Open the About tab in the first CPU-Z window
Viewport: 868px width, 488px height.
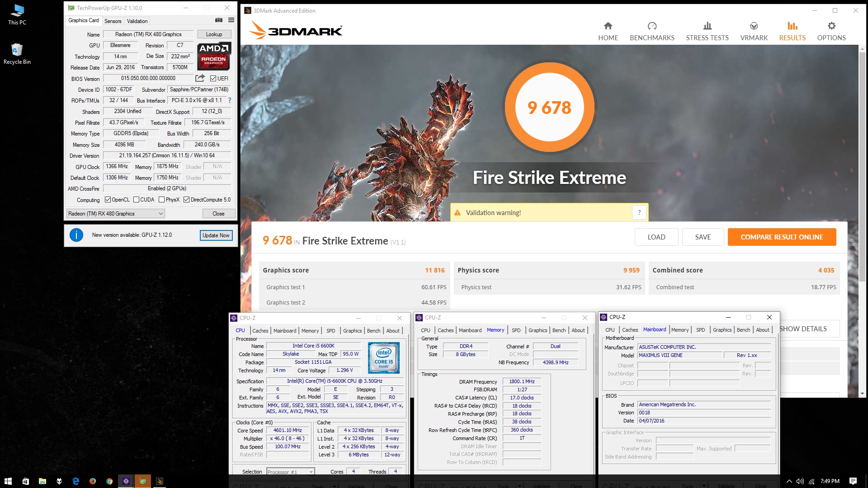pyautogui.click(x=392, y=331)
